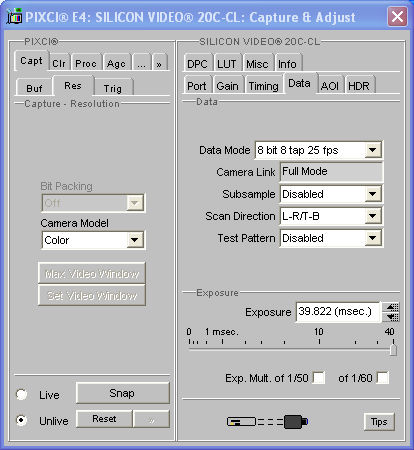Viewport: 414px width, 450px height.
Task: Switch to the Trig sub-tab
Action: pos(113,88)
